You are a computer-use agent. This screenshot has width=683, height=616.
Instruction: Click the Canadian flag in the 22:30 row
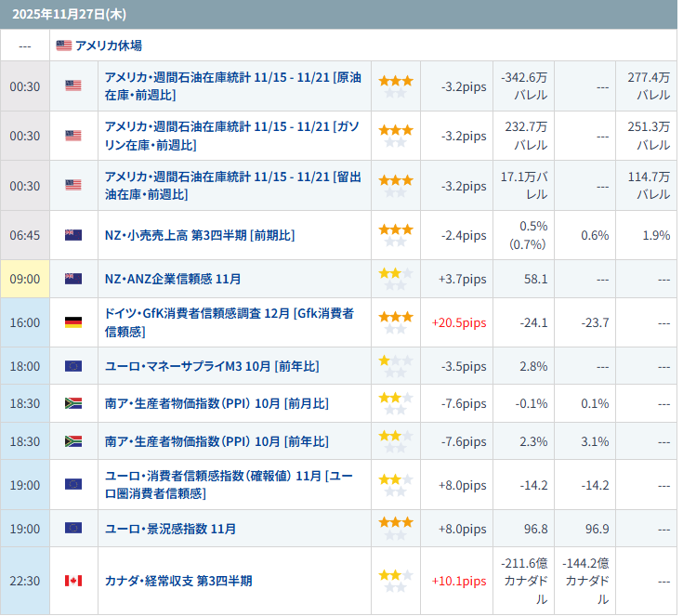(73, 581)
